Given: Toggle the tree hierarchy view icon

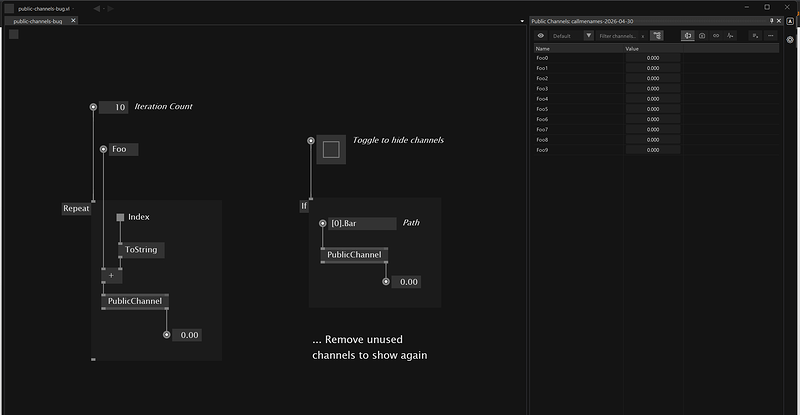Looking at the screenshot, I should [x=657, y=36].
